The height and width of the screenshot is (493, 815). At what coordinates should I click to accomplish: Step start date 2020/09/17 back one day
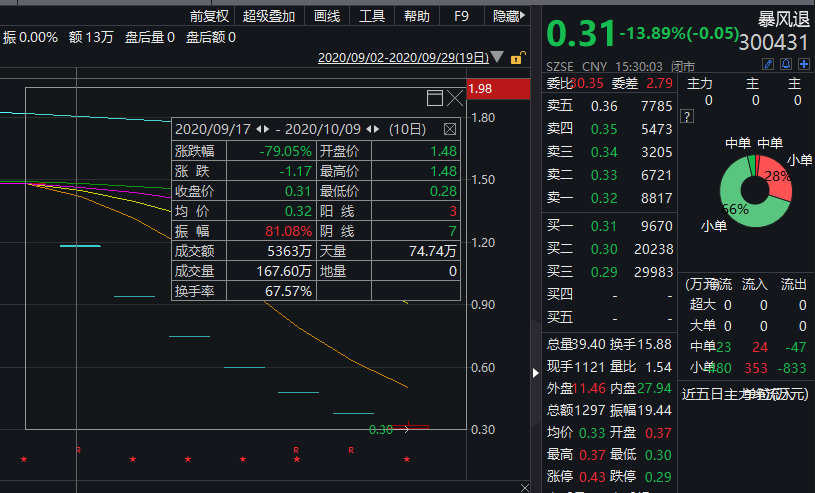[x=259, y=129]
